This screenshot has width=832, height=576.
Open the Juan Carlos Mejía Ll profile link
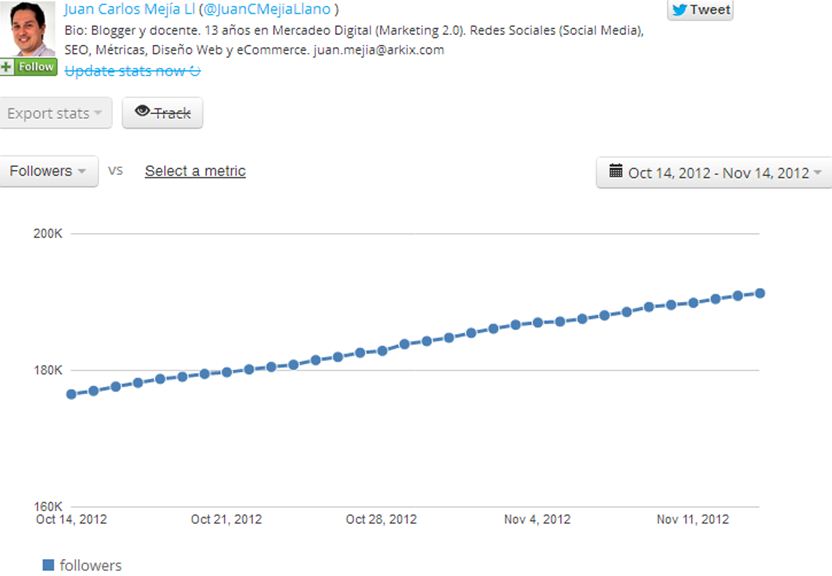coord(128,9)
